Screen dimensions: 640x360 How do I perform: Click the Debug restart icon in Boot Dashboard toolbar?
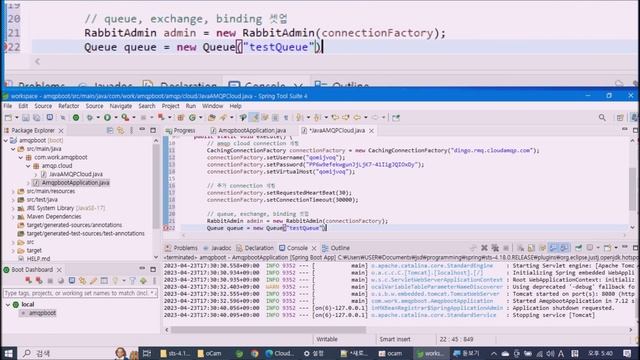pos(39,281)
